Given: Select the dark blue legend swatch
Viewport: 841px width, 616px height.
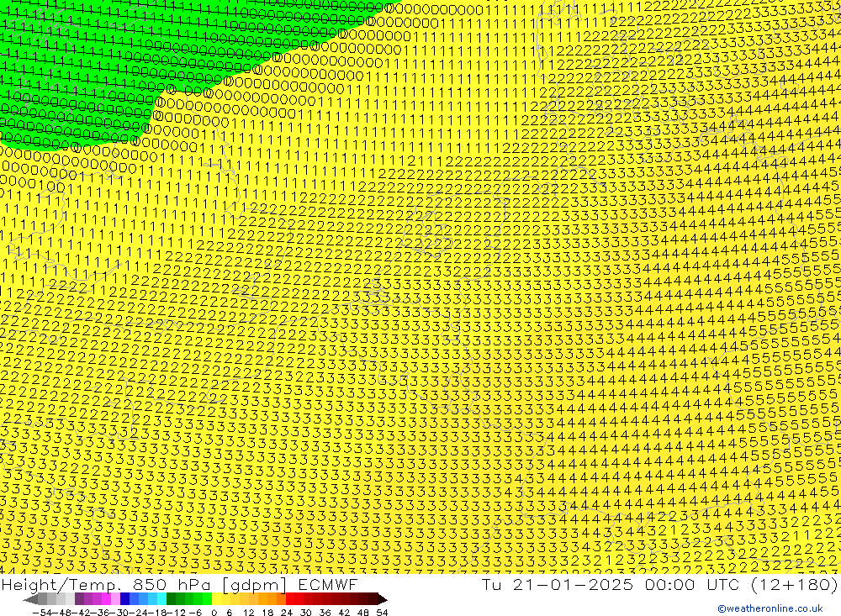Looking at the screenshot, I should pos(125,599).
